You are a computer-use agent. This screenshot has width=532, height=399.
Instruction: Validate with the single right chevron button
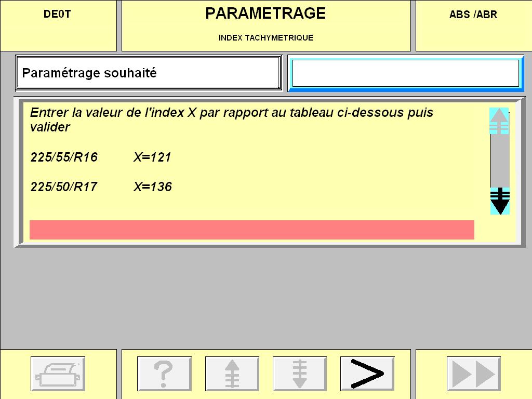click(367, 373)
